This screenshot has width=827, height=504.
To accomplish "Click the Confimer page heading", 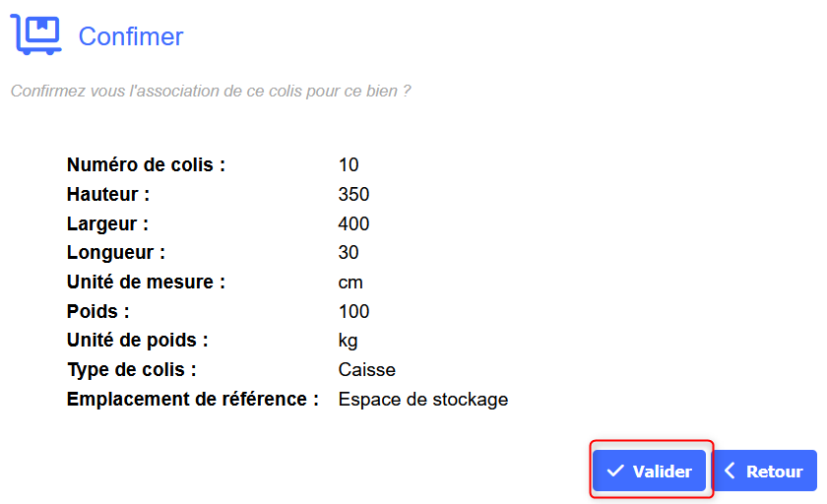I will pyautogui.click(x=131, y=36).
